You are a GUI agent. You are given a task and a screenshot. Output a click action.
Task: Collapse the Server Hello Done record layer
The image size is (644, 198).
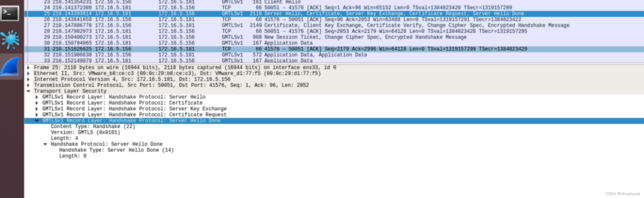(x=37, y=120)
